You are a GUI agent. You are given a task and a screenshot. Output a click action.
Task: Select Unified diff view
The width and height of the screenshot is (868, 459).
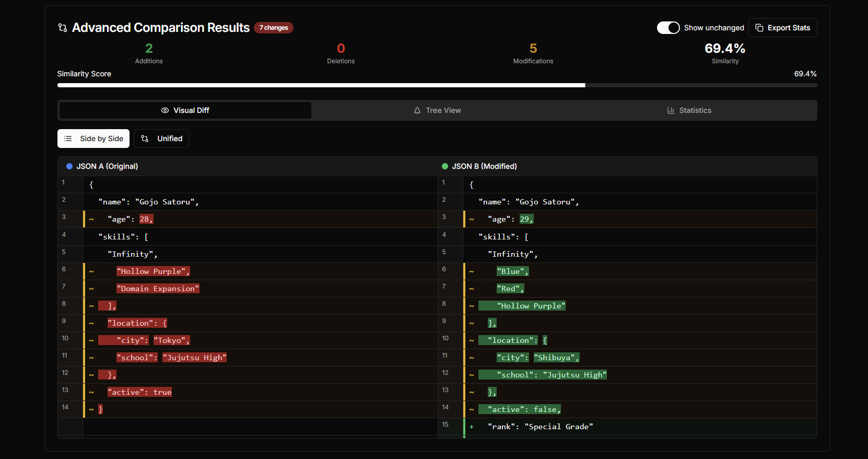pyautogui.click(x=161, y=139)
